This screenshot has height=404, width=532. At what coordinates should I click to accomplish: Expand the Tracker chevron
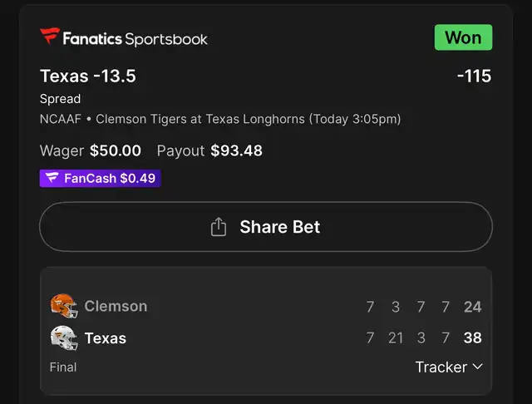pyautogui.click(x=477, y=367)
